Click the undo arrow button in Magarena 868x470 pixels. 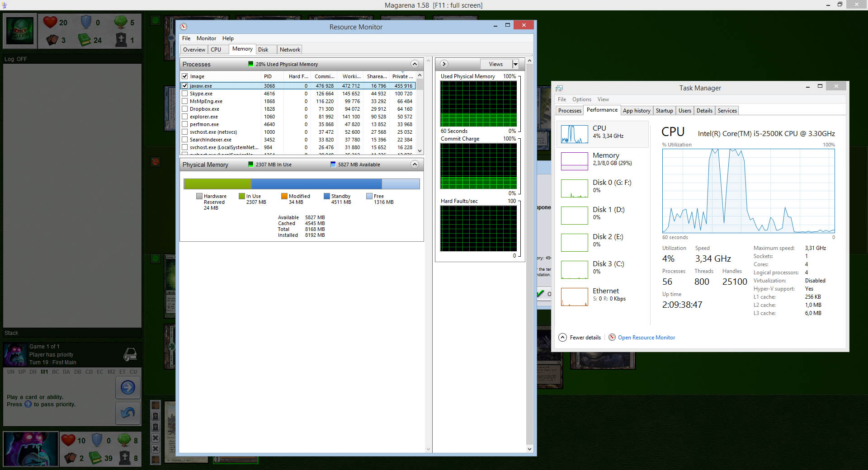[128, 413]
